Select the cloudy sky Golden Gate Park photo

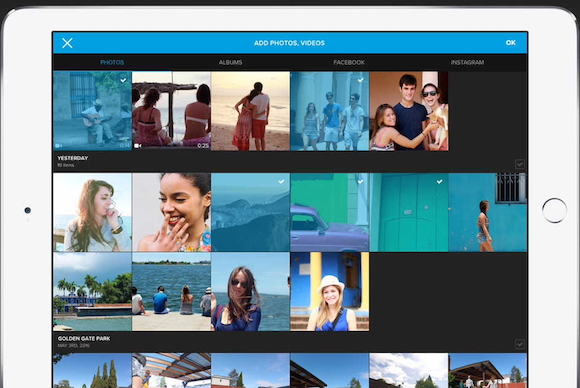[x=409, y=370]
